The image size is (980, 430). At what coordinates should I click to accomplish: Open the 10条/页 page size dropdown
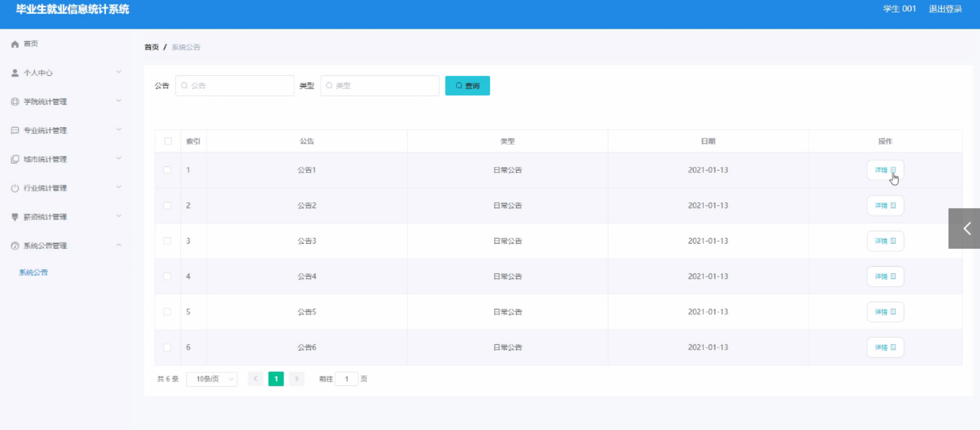[x=212, y=379]
